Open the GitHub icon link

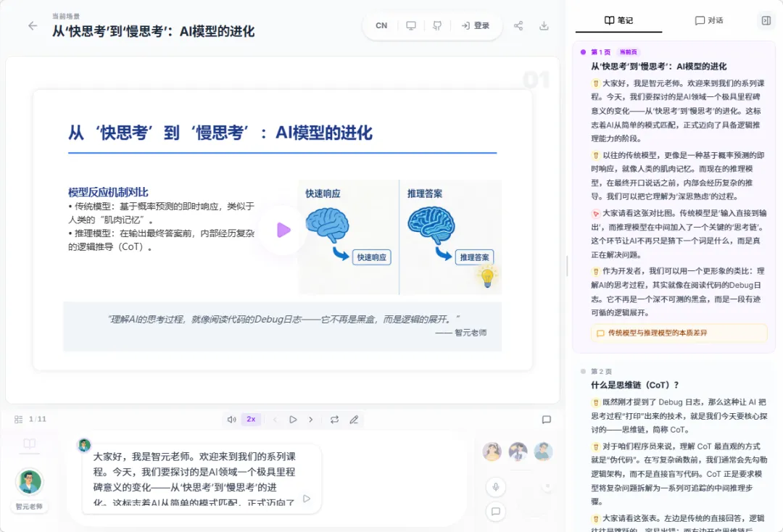(x=437, y=25)
